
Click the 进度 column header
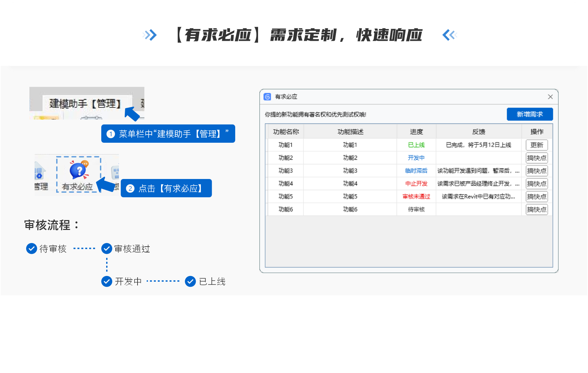click(x=416, y=132)
